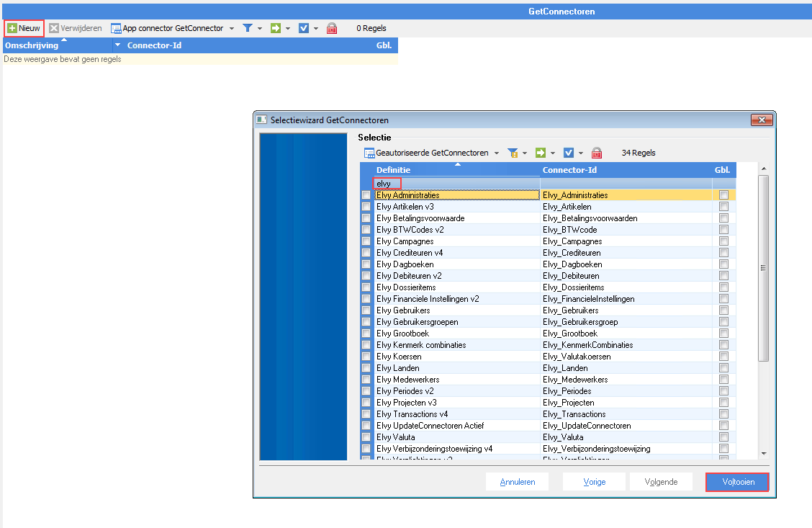This screenshot has height=528, width=812.
Task: Click the Elvy Financiele Instellingen v2 entry
Action: [428, 299]
